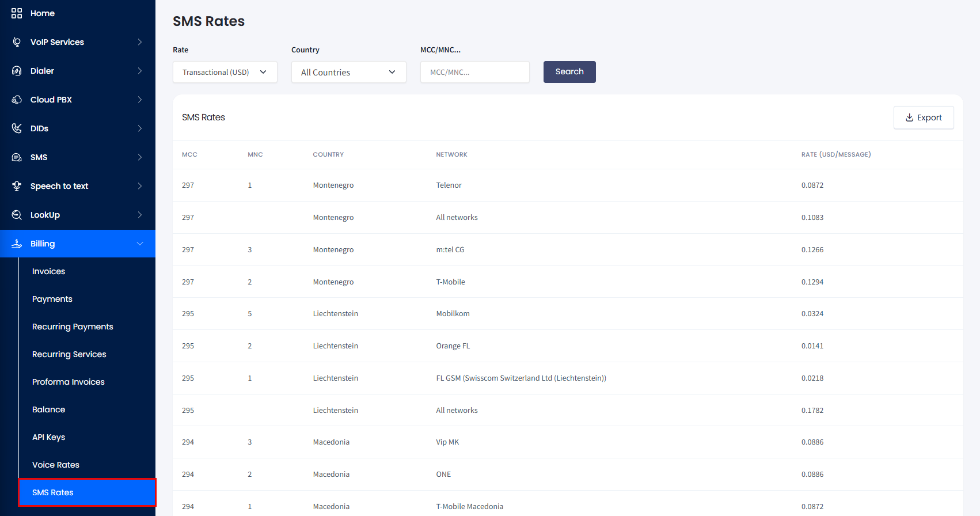
Task: Go to Voice Rates menu item
Action: tap(56, 465)
